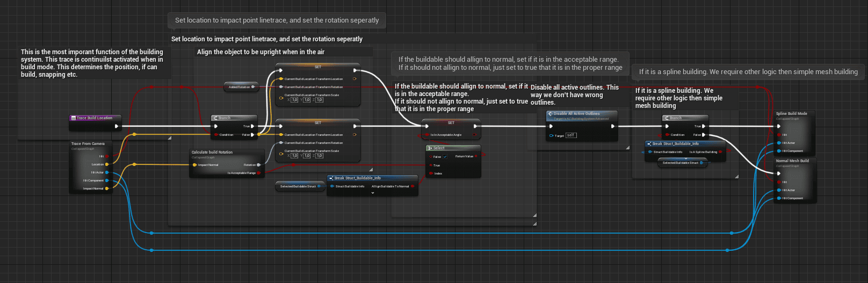
Task: Click Is Acceptable Range output pin
Action: 259,173
